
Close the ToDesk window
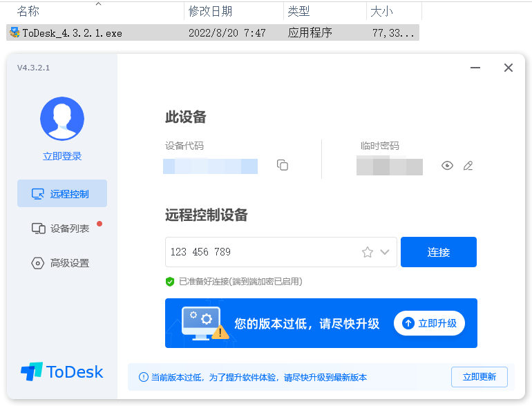[509, 68]
